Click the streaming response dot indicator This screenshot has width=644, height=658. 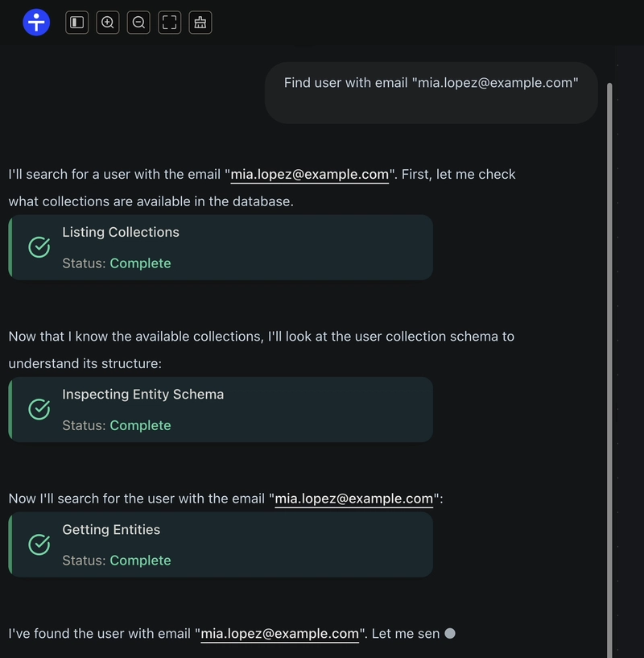click(450, 633)
